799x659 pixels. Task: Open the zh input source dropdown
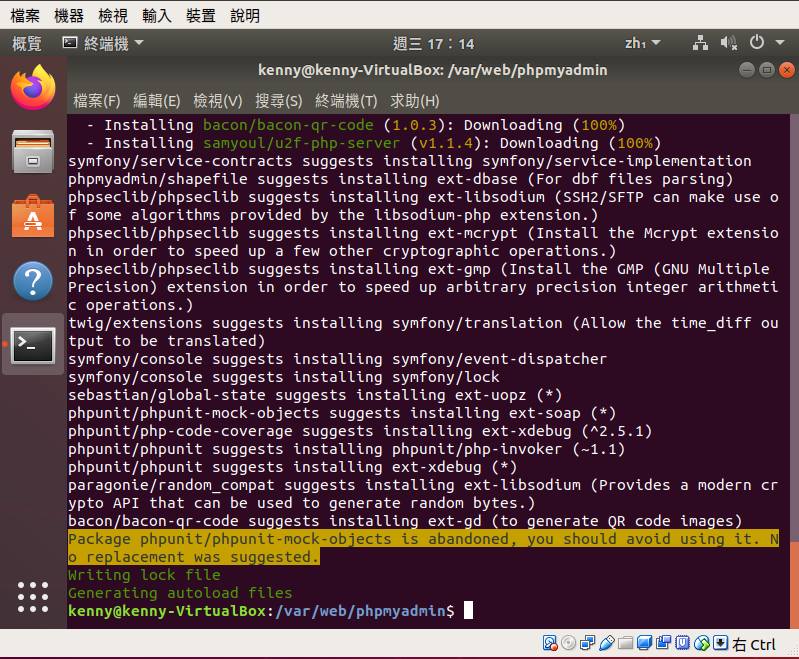[x=642, y=43]
